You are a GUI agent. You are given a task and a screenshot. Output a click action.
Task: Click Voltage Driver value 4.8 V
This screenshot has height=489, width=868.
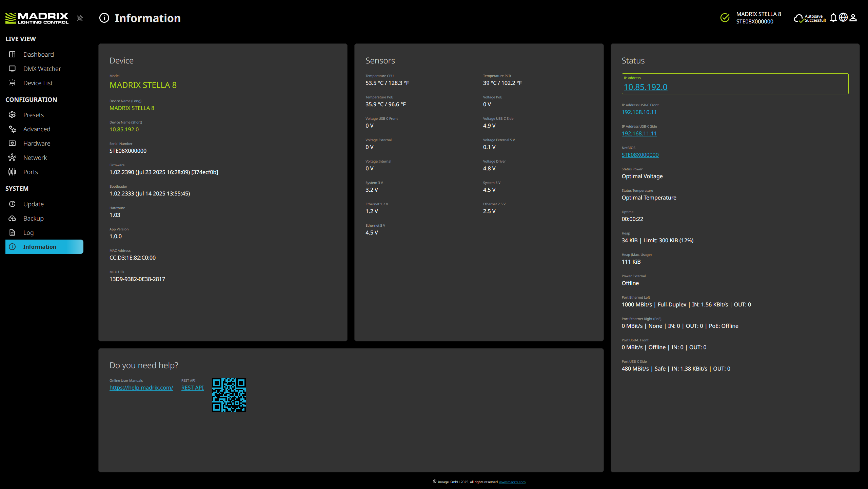(x=489, y=168)
